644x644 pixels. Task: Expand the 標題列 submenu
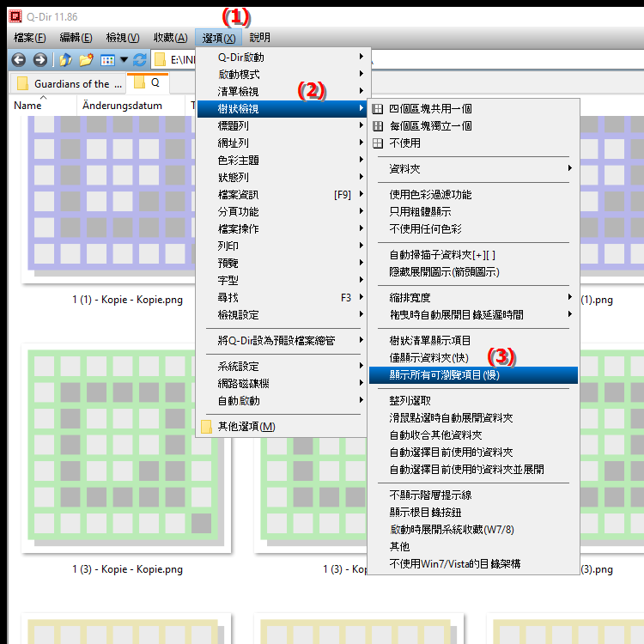pyautogui.click(x=283, y=126)
